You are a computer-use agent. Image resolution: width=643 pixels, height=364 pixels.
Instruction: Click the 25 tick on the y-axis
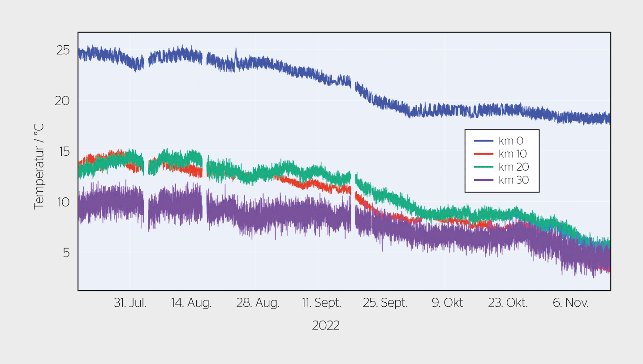(x=63, y=50)
